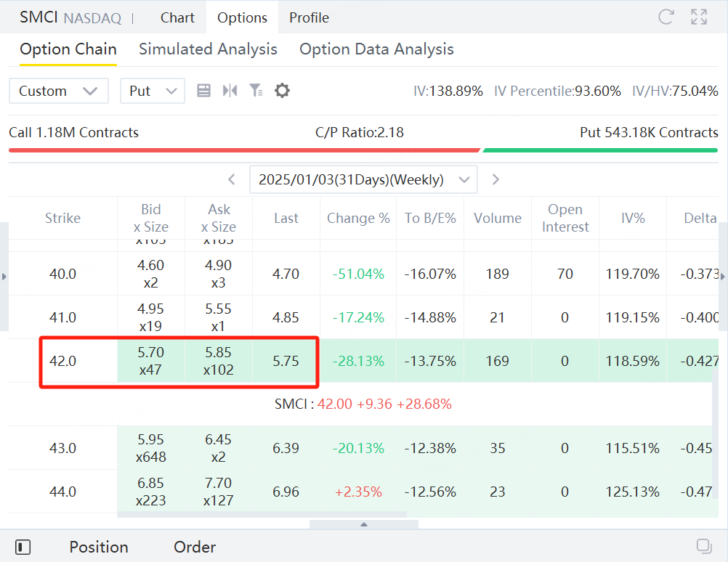The height and width of the screenshot is (562, 728).
Task: Click the table layout icon beside Put
Action: (x=204, y=91)
